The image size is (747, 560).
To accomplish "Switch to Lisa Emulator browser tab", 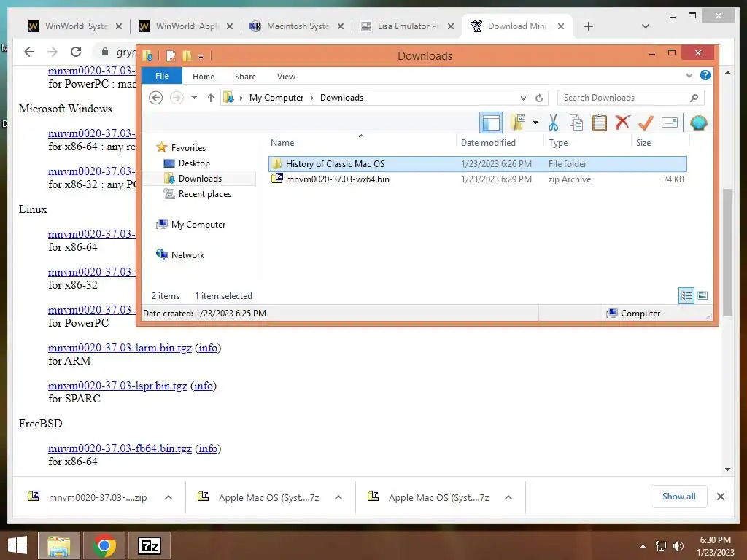I will (407, 26).
